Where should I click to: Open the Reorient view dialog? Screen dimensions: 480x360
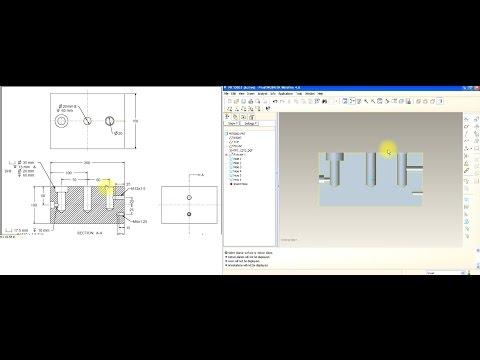tap(387, 101)
